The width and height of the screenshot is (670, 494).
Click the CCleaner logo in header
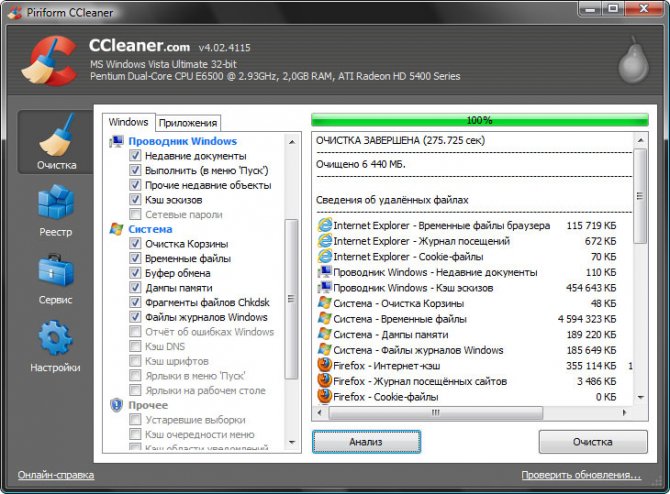point(45,60)
